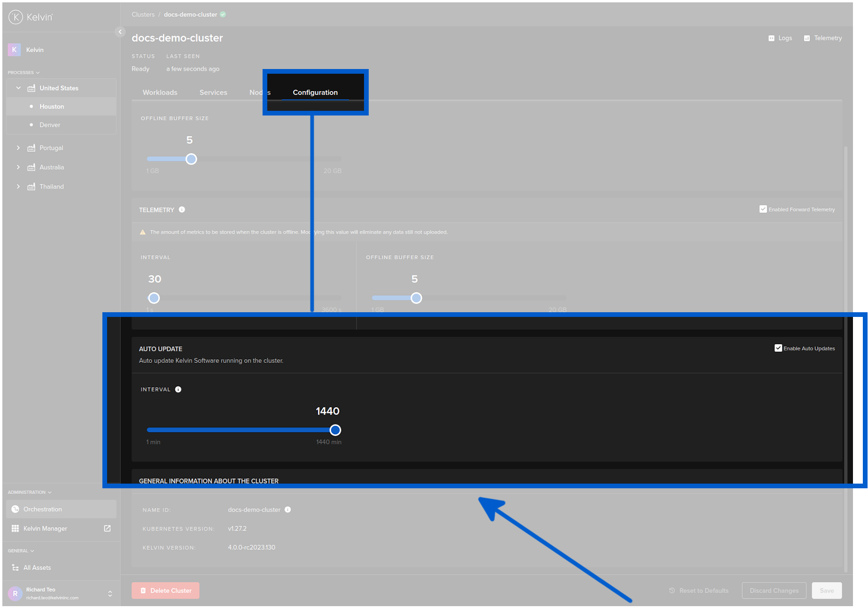Click the Kelvin logo icon
Viewport: 868px width, 616px height.
click(15, 17)
